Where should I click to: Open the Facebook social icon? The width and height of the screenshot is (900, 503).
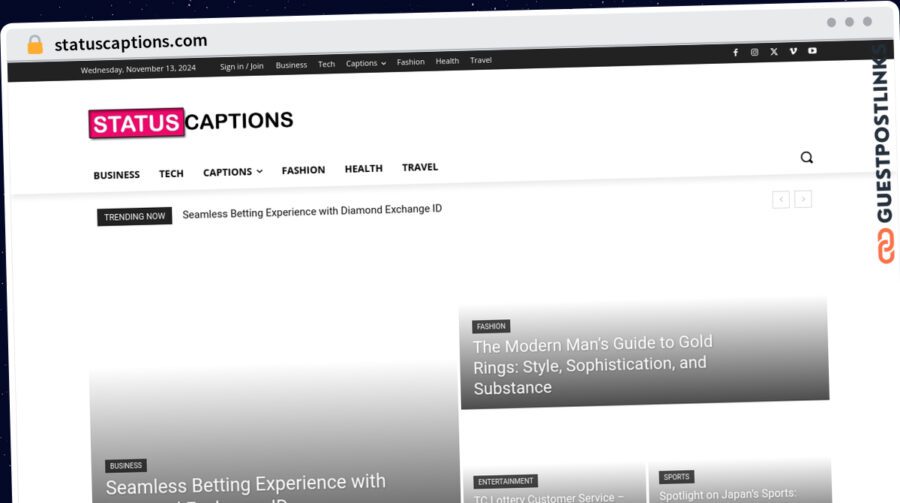coord(735,52)
